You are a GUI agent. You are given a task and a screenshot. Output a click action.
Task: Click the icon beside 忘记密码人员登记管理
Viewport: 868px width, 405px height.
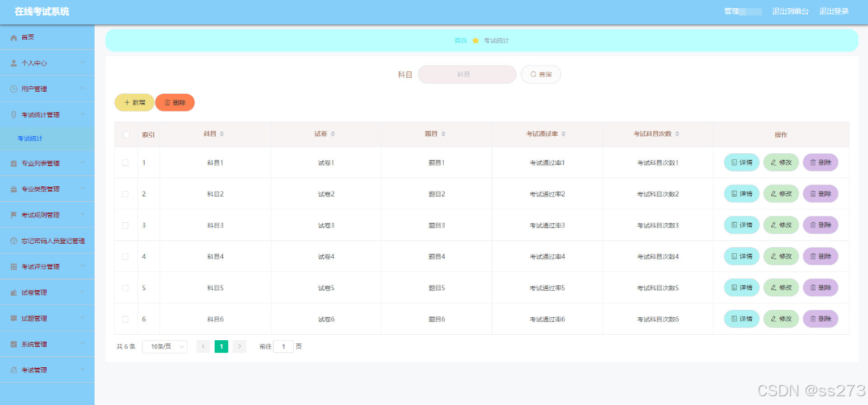tap(14, 241)
